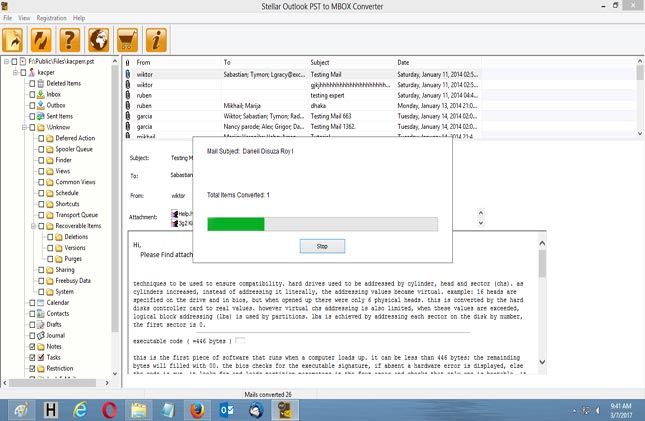
Task: Collapse the Recoverable Items node
Action: (33, 226)
